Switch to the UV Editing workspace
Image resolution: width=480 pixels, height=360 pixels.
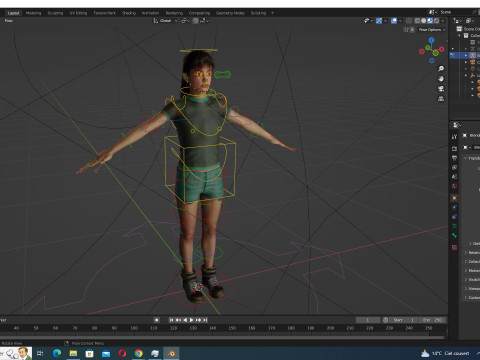78,13
